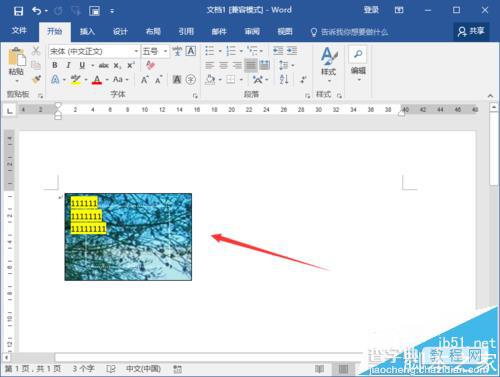This screenshot has height=377, width=500.
Task: Align text left
Action: click(x=209, y=65)
